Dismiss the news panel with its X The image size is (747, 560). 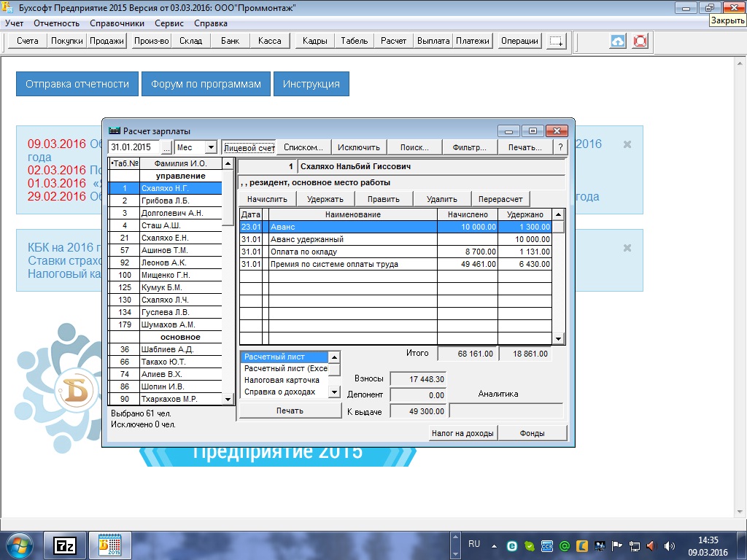pos(627,144)
